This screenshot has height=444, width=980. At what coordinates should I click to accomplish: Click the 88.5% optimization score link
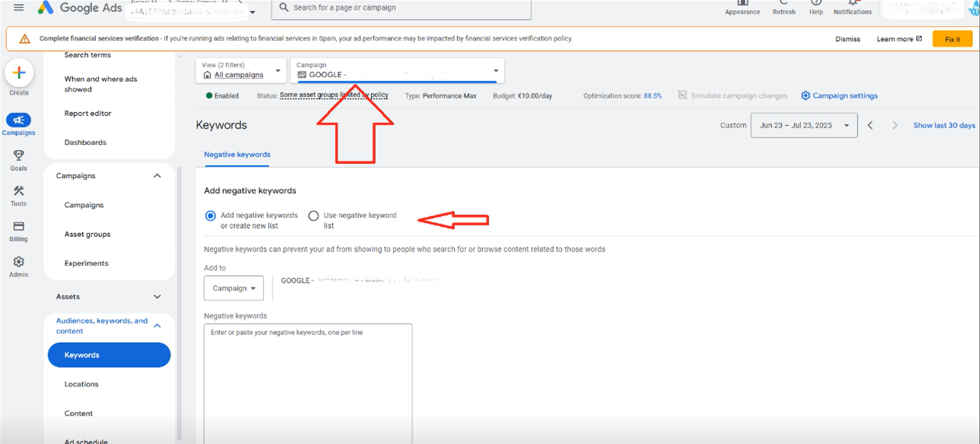pos(653,96)
